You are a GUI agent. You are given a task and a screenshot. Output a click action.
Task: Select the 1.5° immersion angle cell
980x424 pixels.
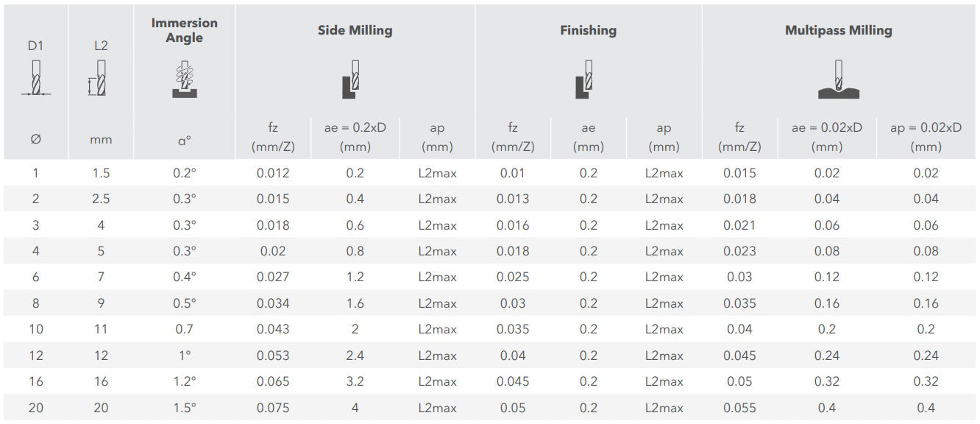(184, 408)
